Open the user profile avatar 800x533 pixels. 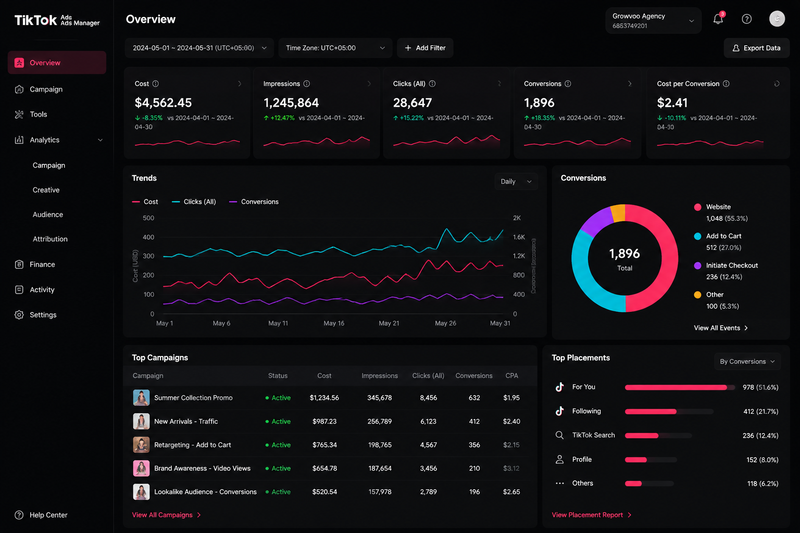pyautogui.click(x=777, y=19)
